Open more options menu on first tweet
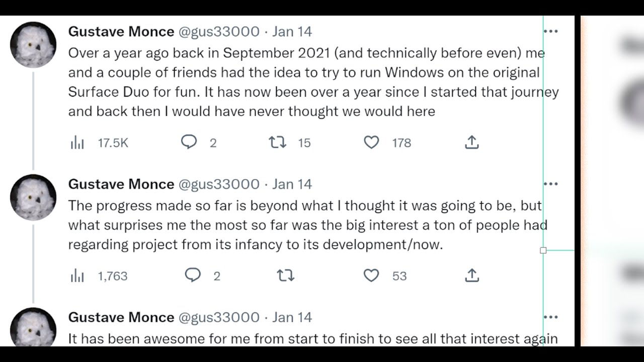Viewport: 644px width, 362px height. tap(551, 31)
